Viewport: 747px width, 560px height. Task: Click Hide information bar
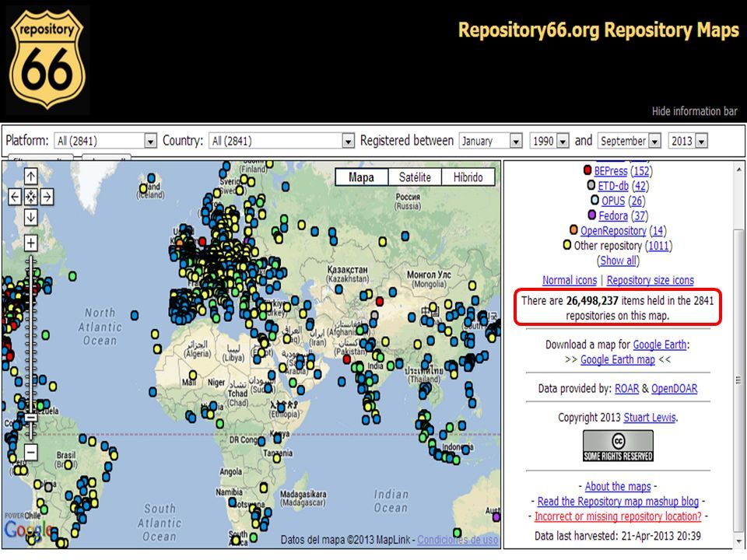click(694, 111)
